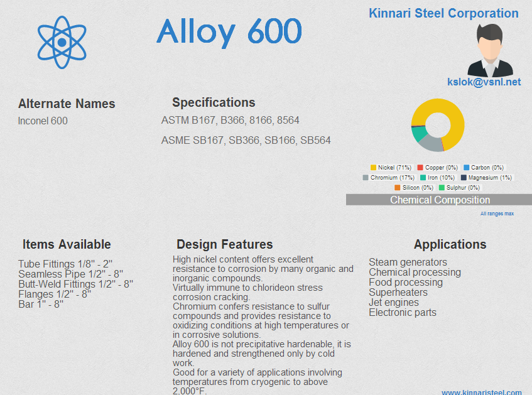The width and height of the screenshot is (532, 395).
Task: Click the ASME SB167 specification line
Action: tap(246, 140)
